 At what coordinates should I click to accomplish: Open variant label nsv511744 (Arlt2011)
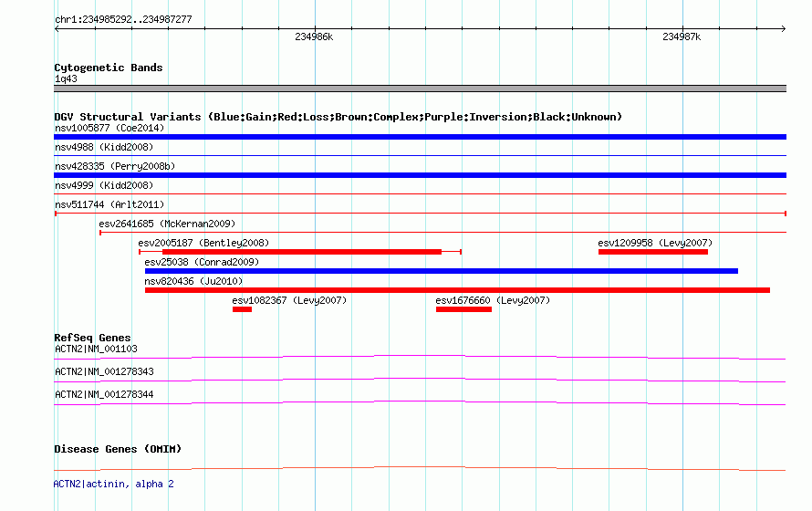click(109, 204)
